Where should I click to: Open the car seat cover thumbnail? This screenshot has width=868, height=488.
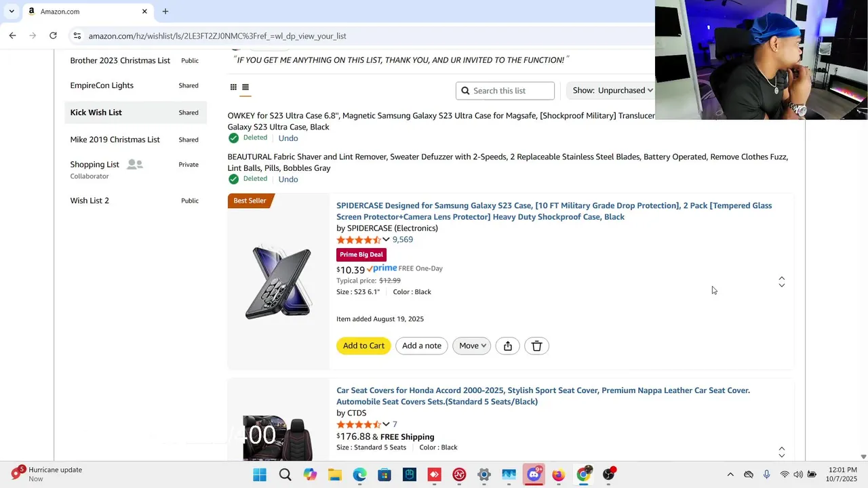278,438
